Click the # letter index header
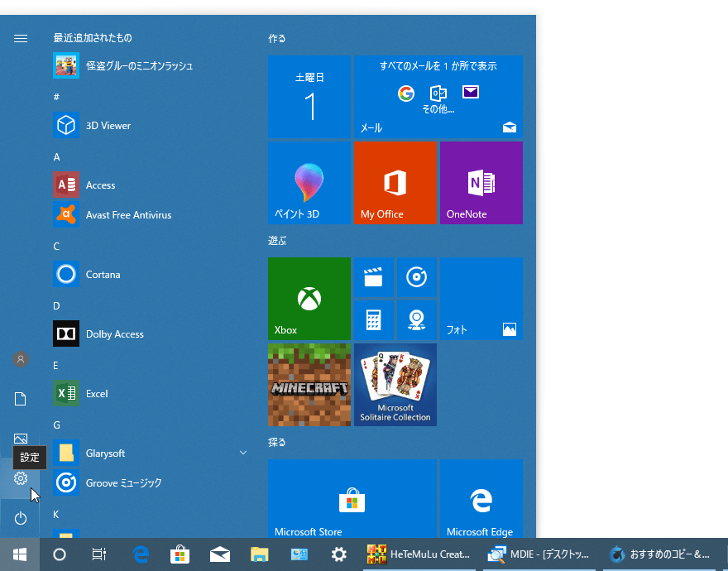 tap(56, 97)
